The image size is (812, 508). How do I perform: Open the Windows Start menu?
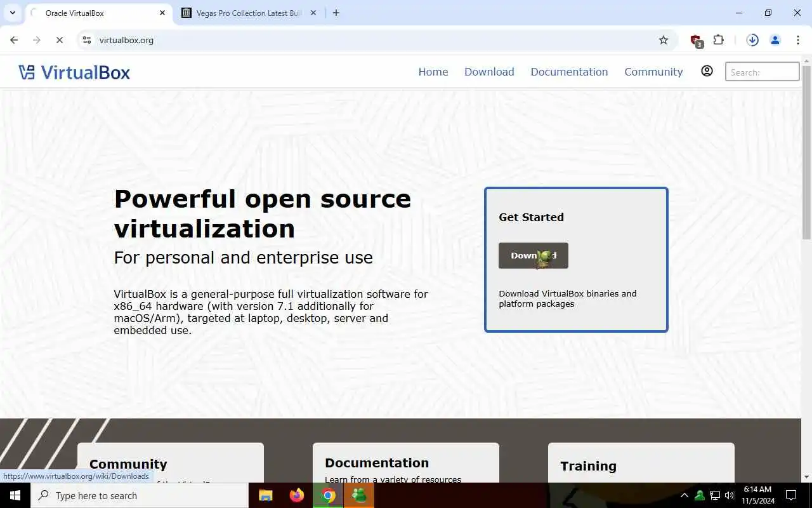[15, 495]
